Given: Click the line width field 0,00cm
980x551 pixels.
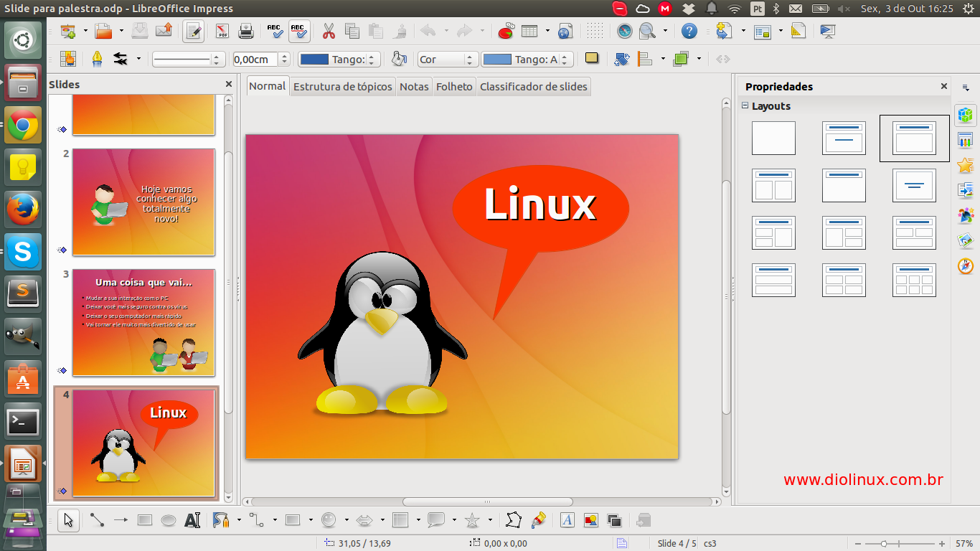Looking at the screenshot, I should pos(255,60).
